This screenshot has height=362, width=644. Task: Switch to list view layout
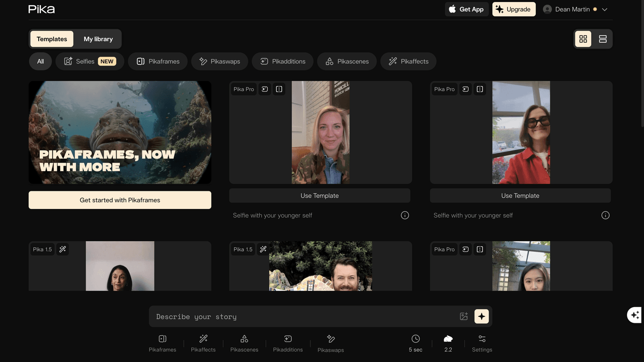pyautogui.click(x=603, y=39)
